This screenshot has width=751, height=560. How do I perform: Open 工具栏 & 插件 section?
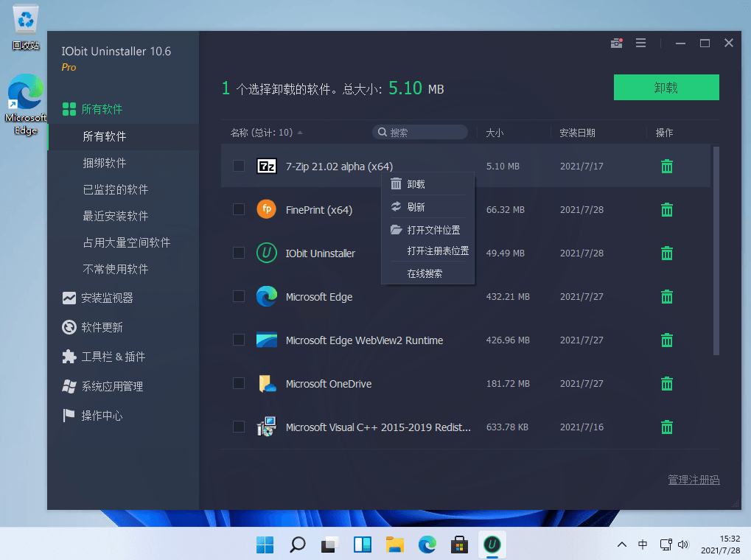click(x=103, y=357)
